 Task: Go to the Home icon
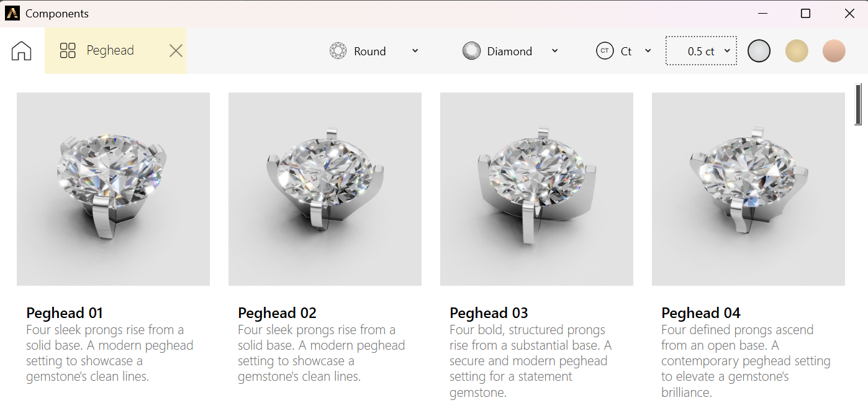click(x=22, y=51)
